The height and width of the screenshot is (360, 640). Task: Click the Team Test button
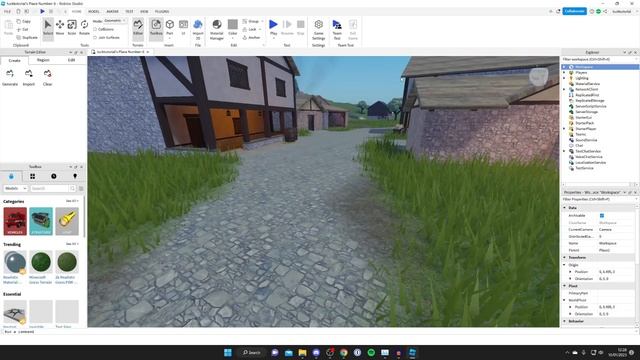click(337, 29)
